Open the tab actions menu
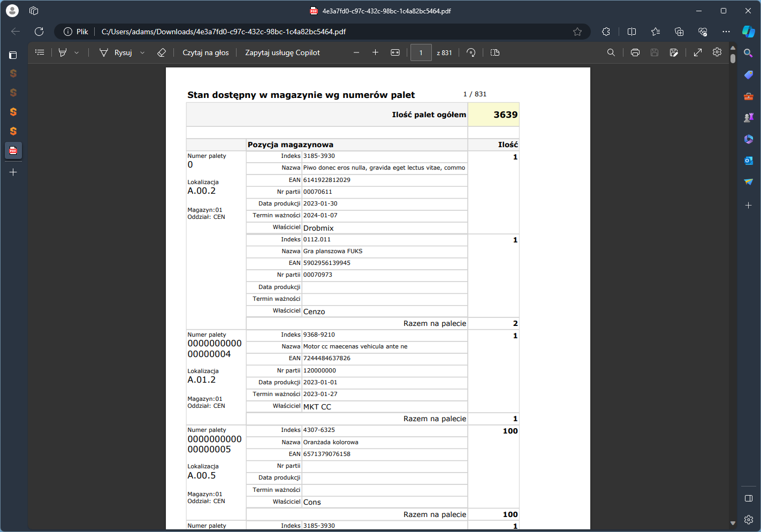Screen dimensions: 761x532 13,55
